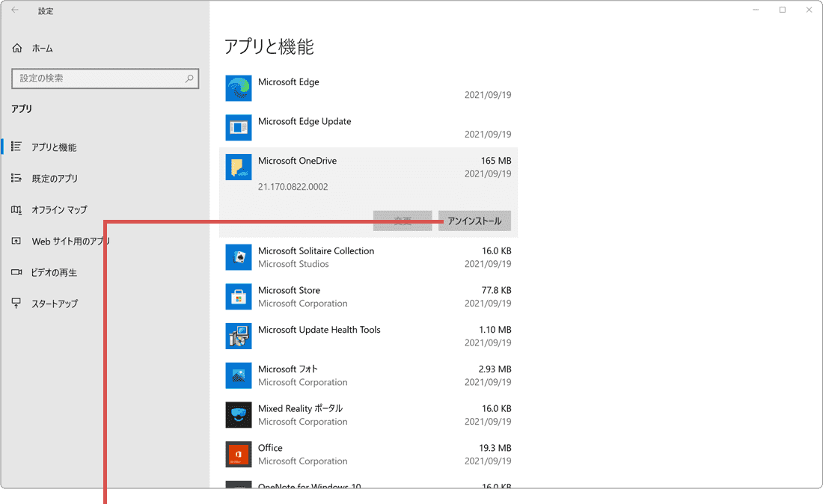Close the Settings window
This screenshot has height=504, width=823.
pyautogui.click(x=809, y=10)
